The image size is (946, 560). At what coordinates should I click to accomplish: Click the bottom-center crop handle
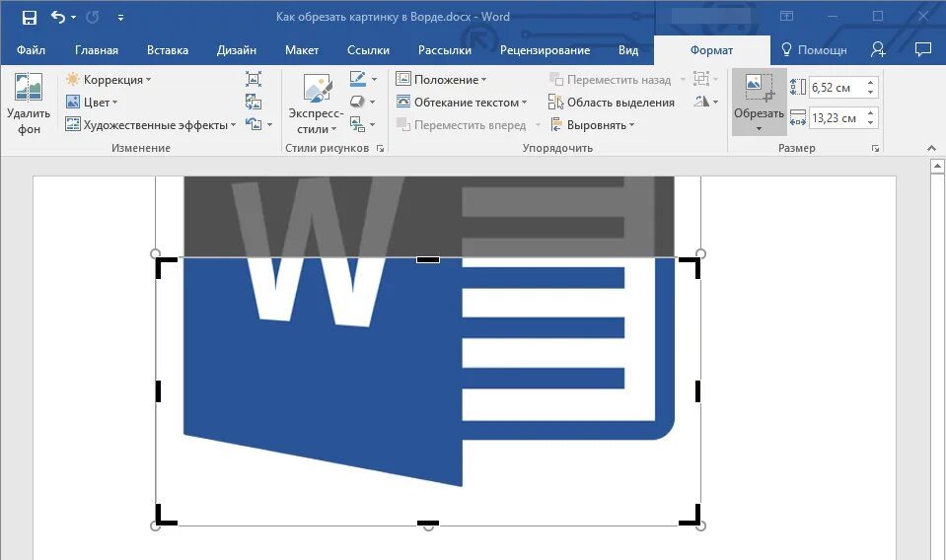[x=428, y=524]
